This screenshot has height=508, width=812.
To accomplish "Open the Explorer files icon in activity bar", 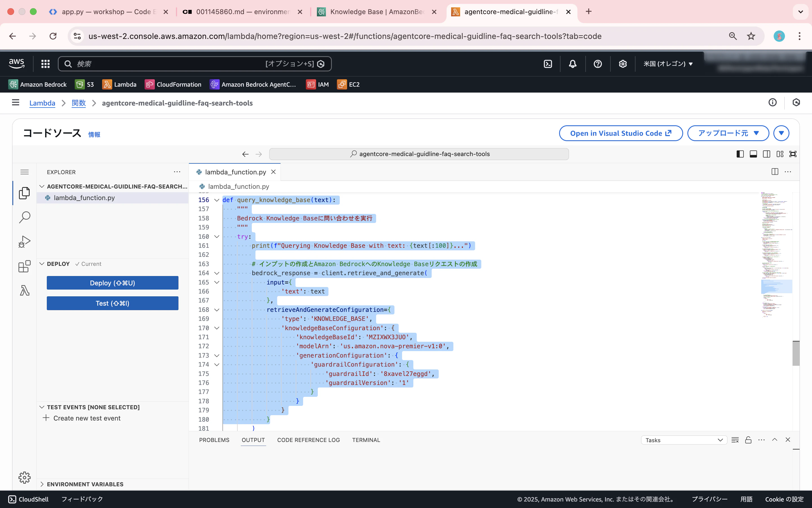I will (x=24, y=193).
